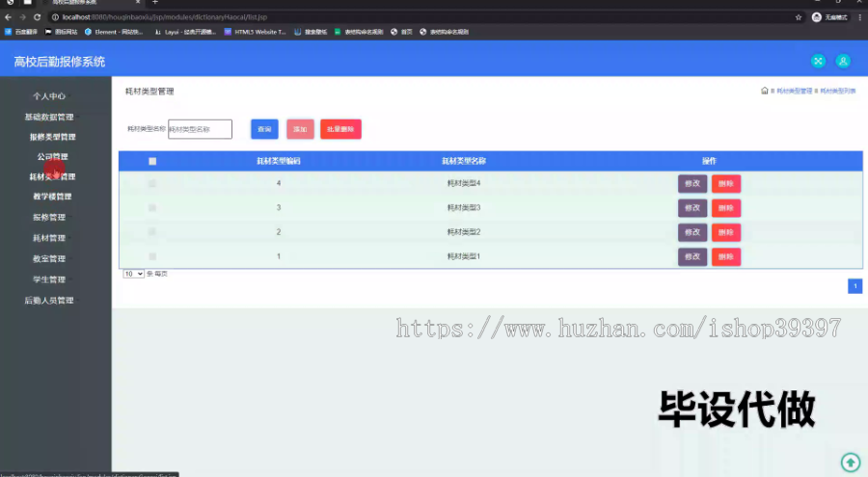Go back with browser back arrow
The width and height of the screenshot is (868, 477).
tap(9, 17)
